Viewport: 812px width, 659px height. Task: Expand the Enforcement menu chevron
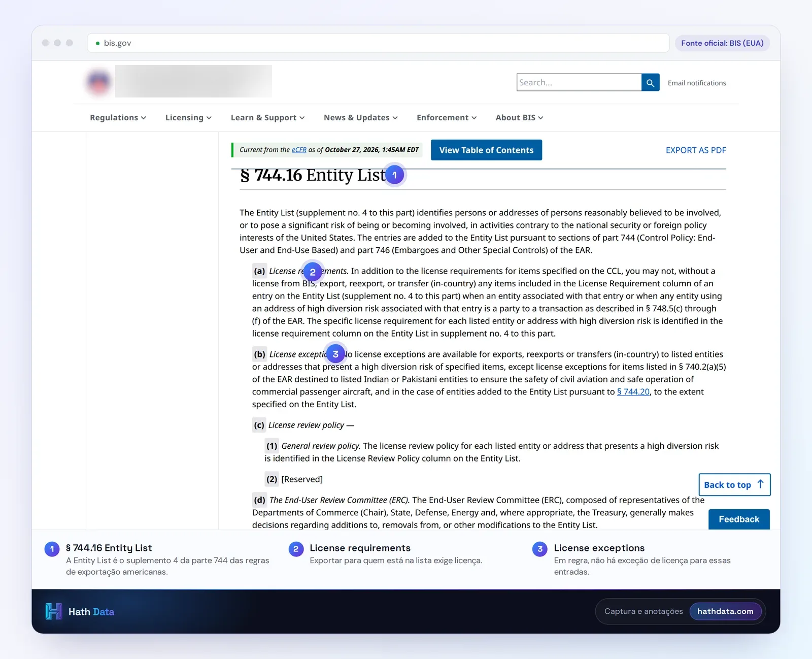[474, 118]
